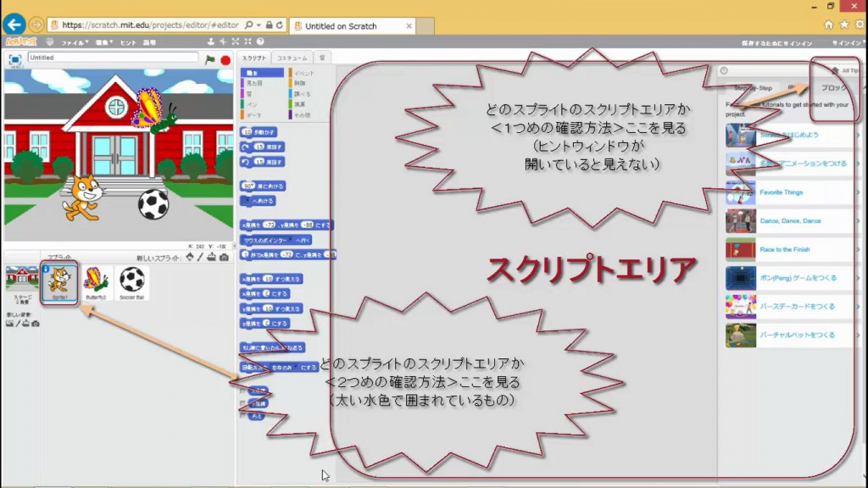Screen dimensions: 868x488
Task: Expand Favorite Things tutorial chevron
Action: pos(858,192)
